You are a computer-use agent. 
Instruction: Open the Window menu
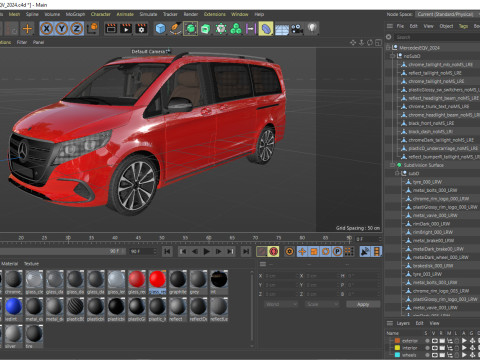click(240, 14)
